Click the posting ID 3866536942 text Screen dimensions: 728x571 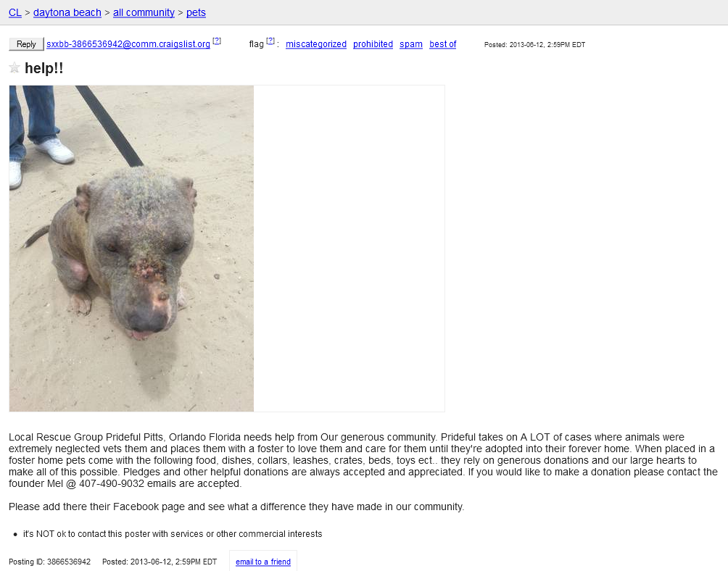pos(50,562)
